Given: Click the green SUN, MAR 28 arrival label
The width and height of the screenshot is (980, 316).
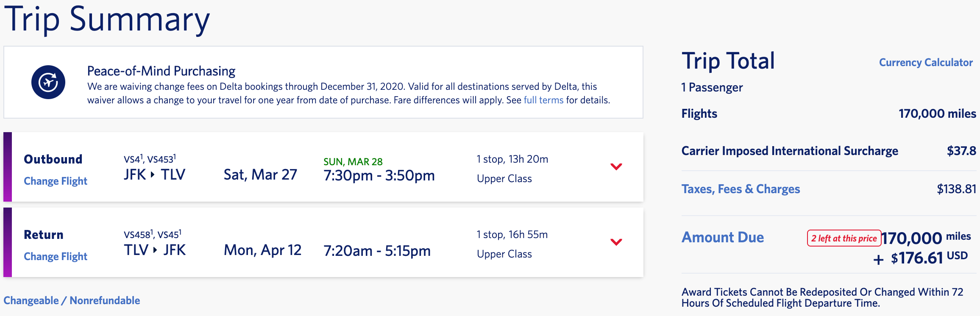Looking at the screenshot, I should click(x=353, y=162).
